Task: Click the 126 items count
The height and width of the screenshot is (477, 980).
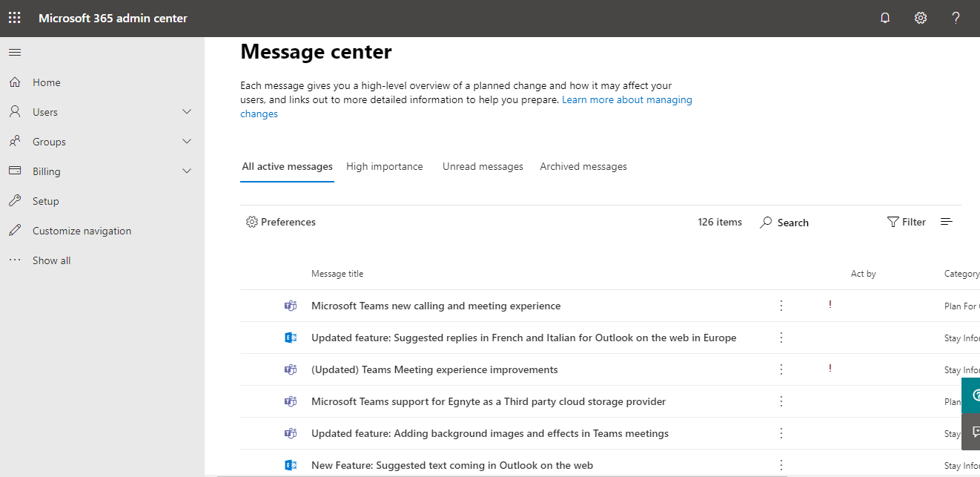Action: 720,222
